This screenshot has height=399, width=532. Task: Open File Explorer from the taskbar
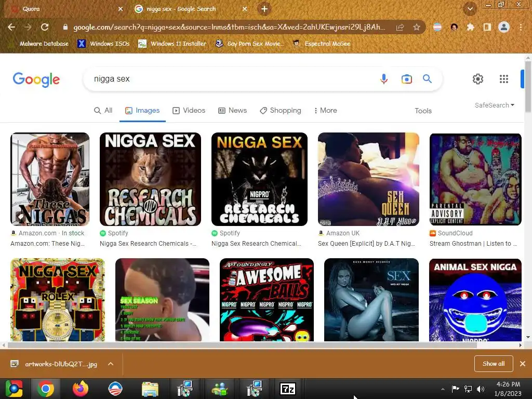[x=150, y=389]
